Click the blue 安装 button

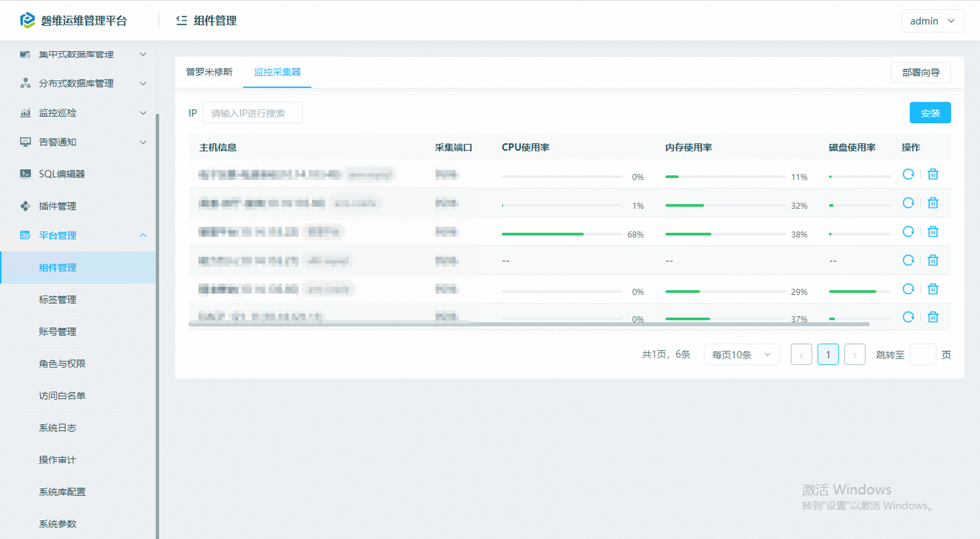tap(930, 113)
